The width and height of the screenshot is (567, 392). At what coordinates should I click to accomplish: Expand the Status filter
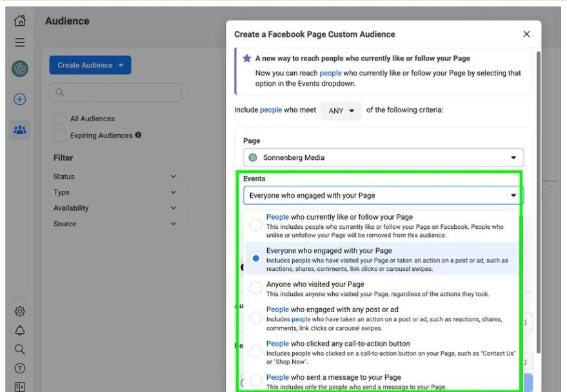coord(115,176)
